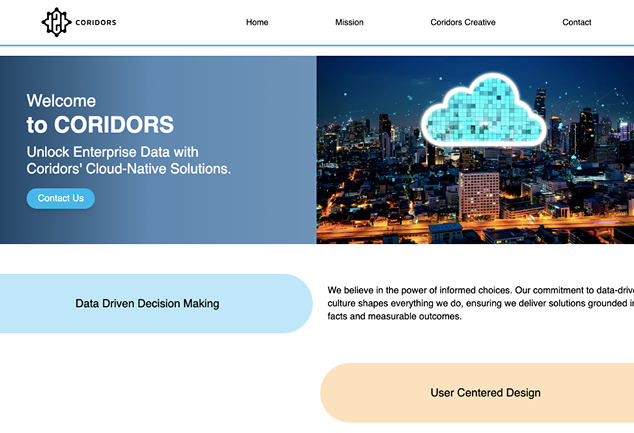Open the Home page
Viewport: 634px width, 433px height.
tap(257, 22)
